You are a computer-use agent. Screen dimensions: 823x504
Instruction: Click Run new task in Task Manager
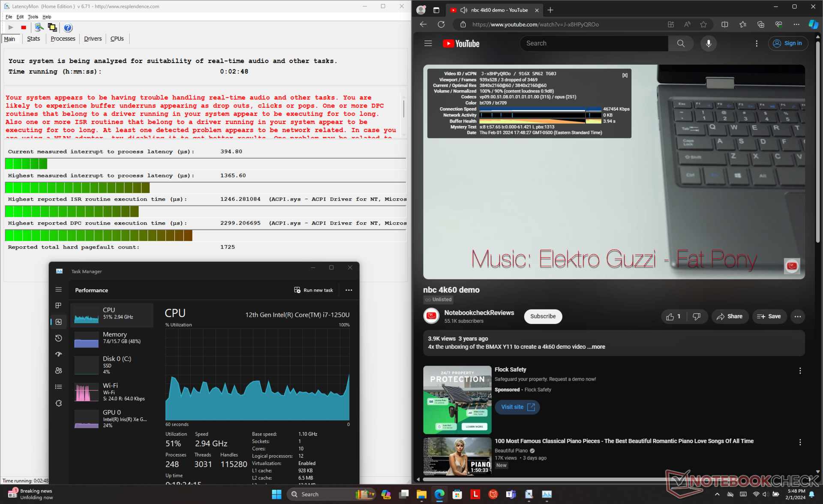point(313,290)
